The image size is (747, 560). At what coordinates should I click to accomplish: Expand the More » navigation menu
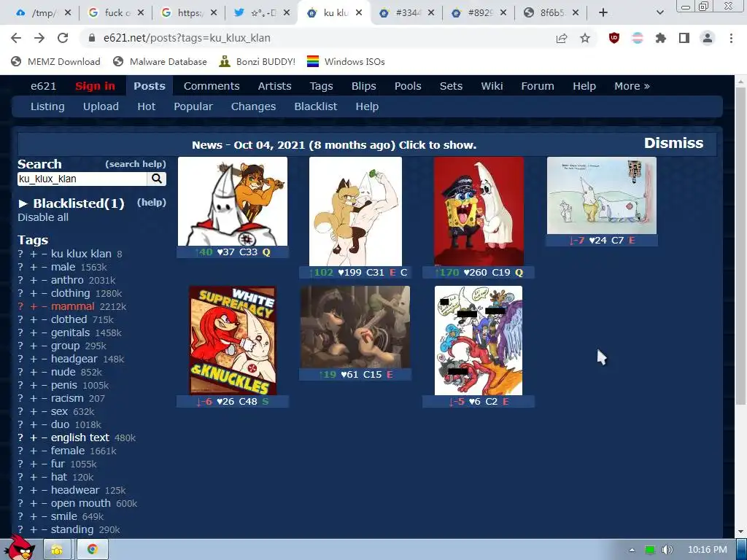632,86
